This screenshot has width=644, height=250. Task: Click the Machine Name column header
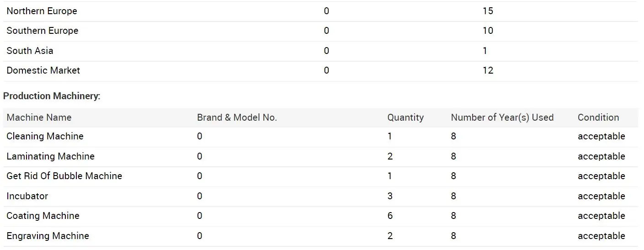point(39,117)
